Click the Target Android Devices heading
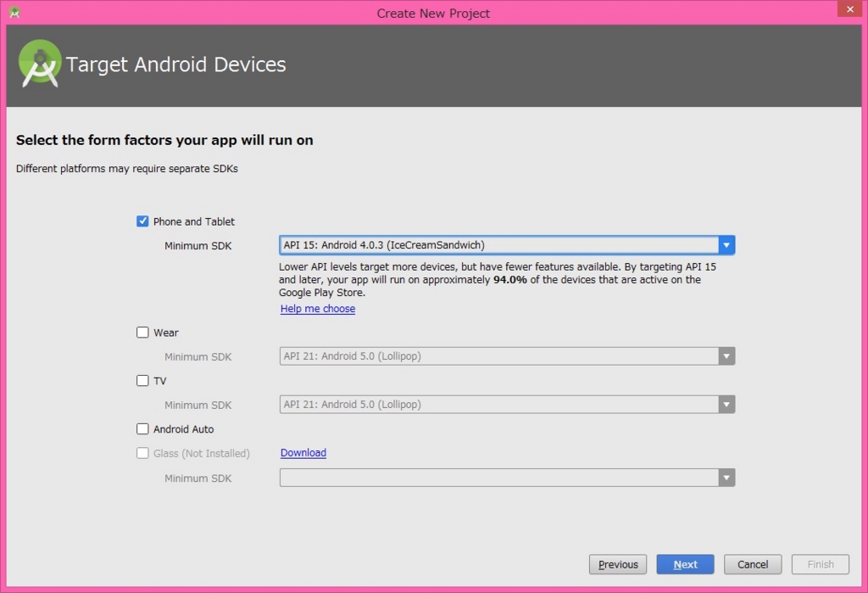The width and height of the screenshot is (868, 593). click(175, 64)
